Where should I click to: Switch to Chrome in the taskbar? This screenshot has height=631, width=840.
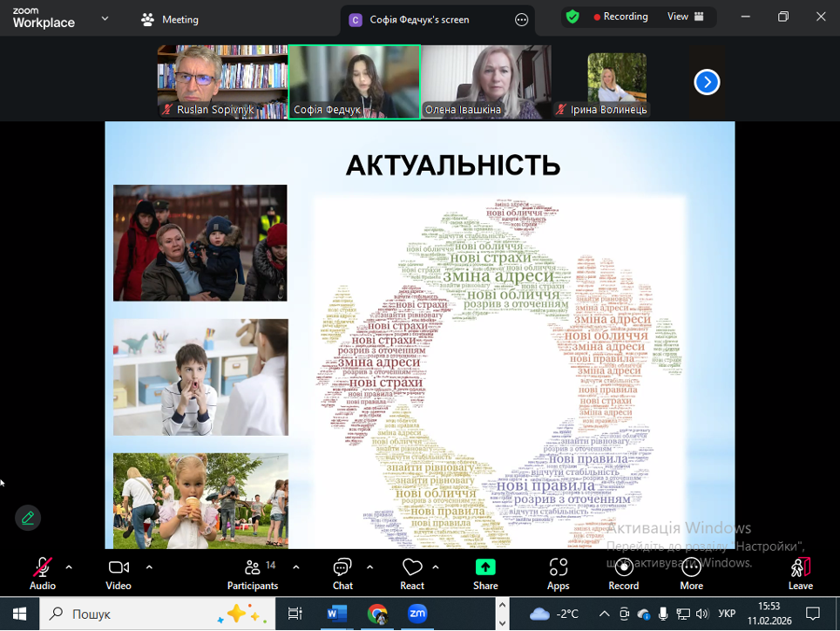(x=377, y=614)
